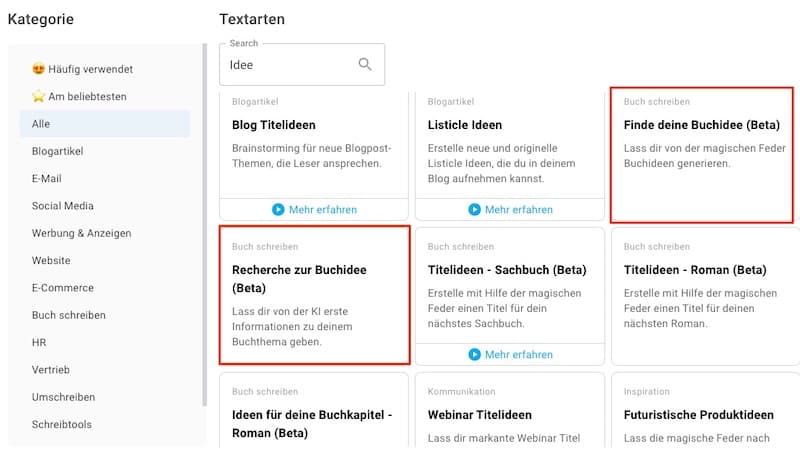Click the Idee search input field

click(x=290, y=65)
